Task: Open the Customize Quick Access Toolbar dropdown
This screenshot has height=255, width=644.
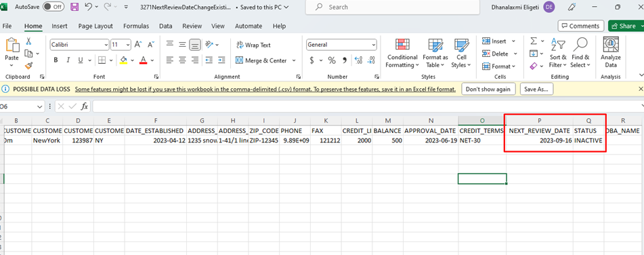Action: point(126,7)
